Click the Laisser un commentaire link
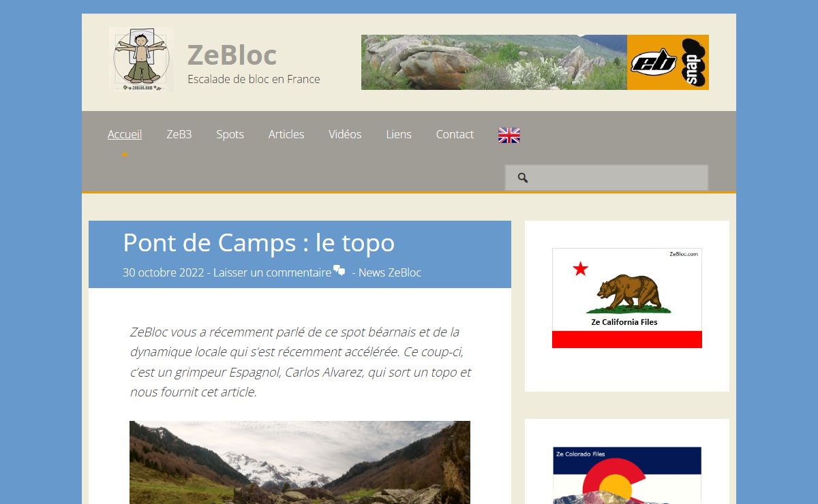The height and width of the screenshot is (504, 818). tap(272, 272)
